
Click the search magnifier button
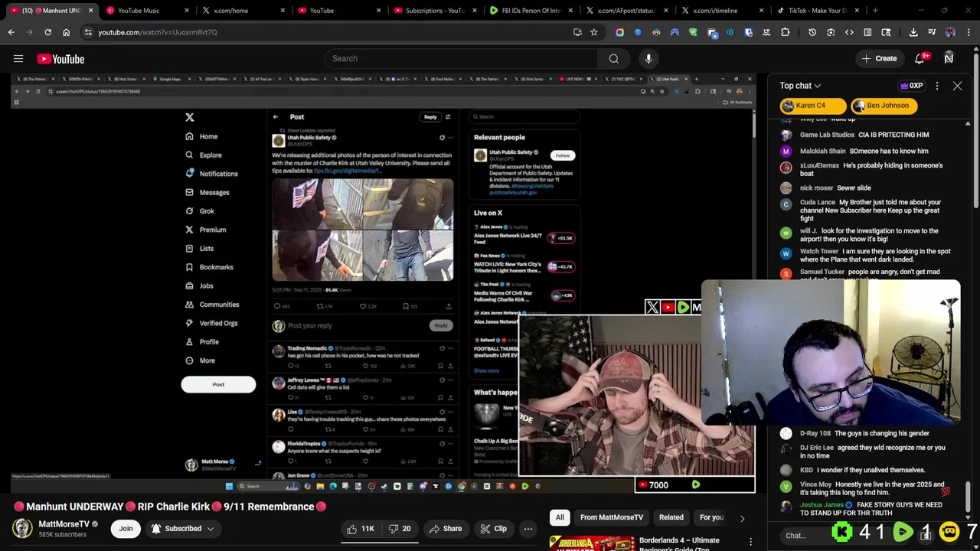pos(613,59)
